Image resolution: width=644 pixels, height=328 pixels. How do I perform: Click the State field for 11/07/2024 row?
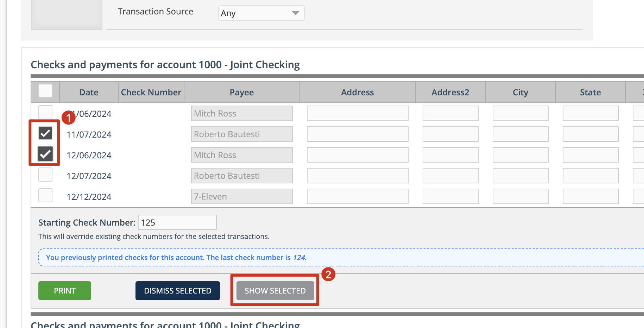click(x=591, y=134)
